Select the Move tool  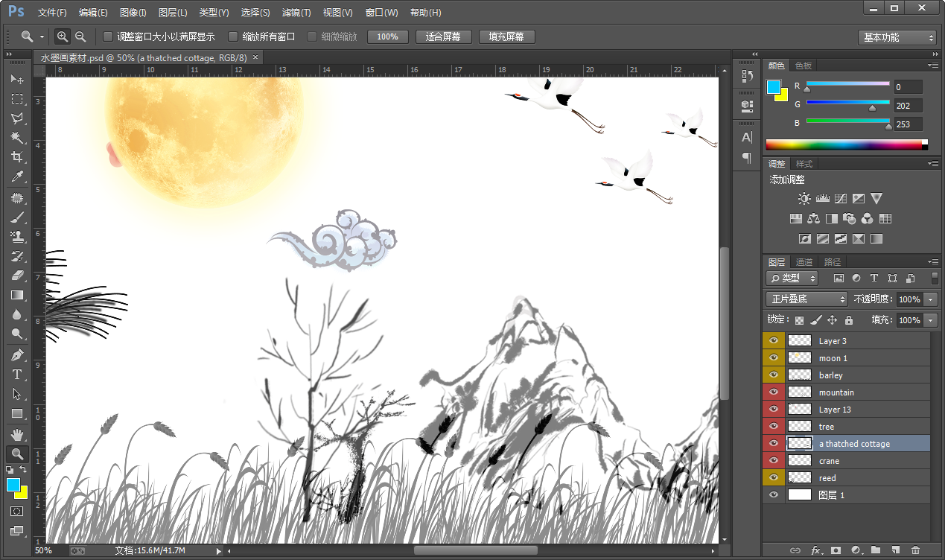pos(16,79)
